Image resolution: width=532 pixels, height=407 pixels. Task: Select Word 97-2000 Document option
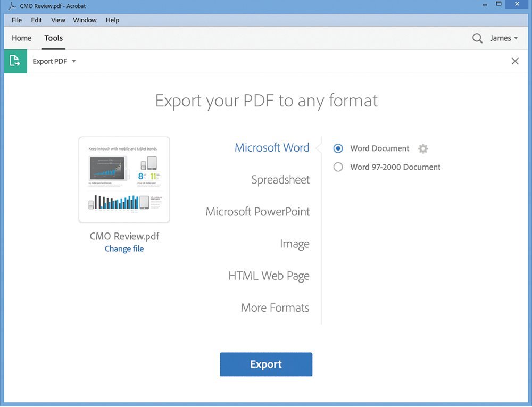click(338, 167)
